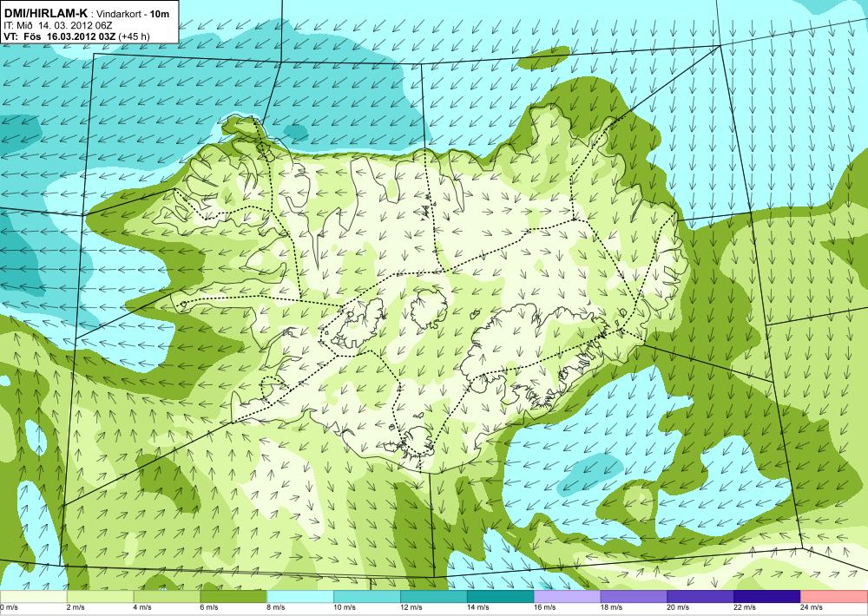Image resolution: width=868 pixels, height=616 pixels.
Task: Click the "8 m/s" legend label
Action: click(276, 607)
